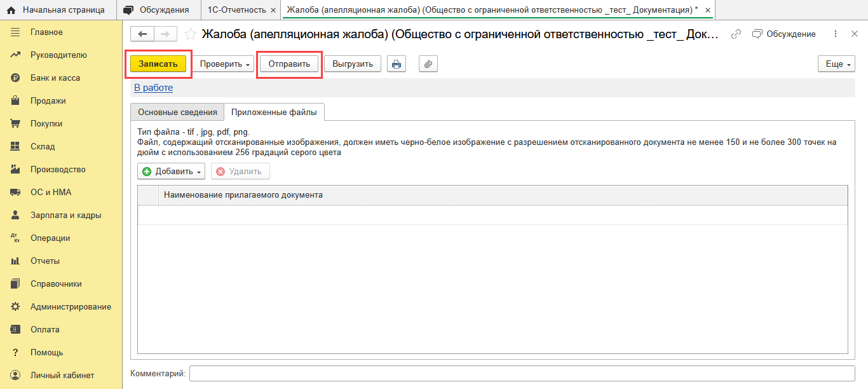This screenshot has width=868, height=389.
Task: Click the paperclip attachment icon
Action: tap(428, 64)
